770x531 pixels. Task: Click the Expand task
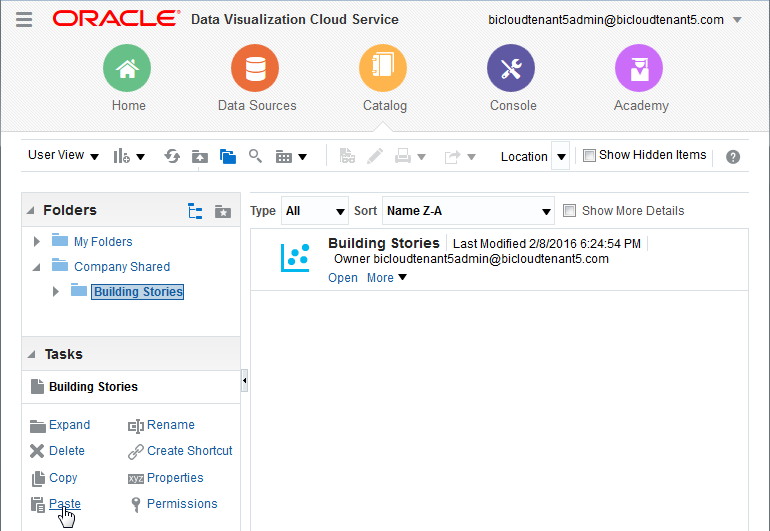point(69,424)
